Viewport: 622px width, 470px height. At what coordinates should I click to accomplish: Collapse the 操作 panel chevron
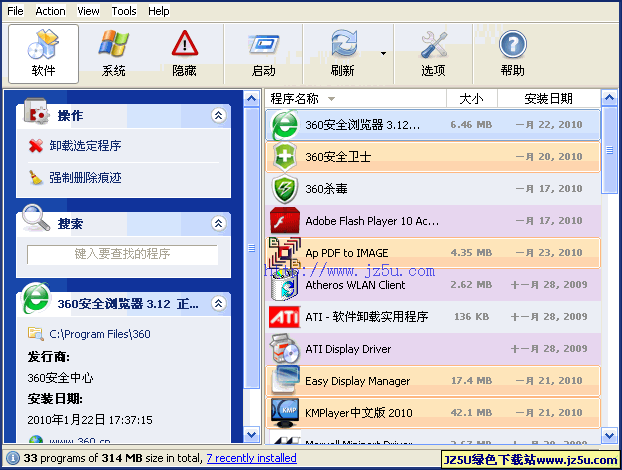point(219,116)
